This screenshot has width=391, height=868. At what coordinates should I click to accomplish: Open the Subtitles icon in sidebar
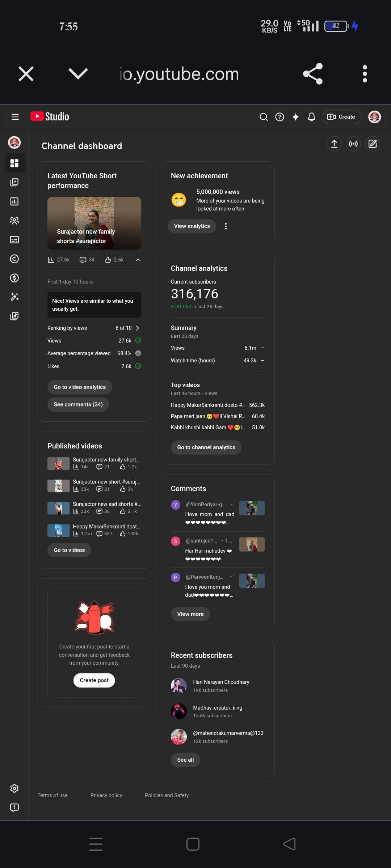click(14, 240)
